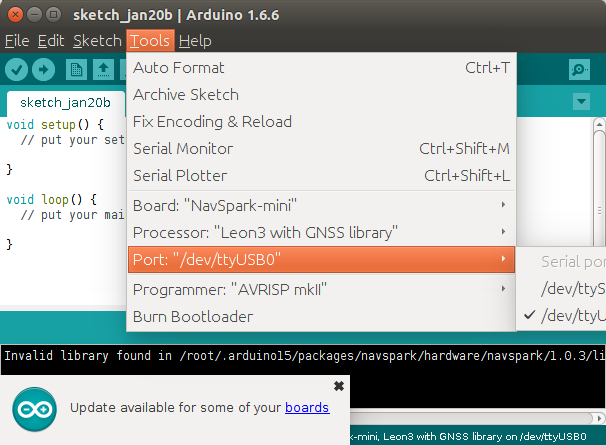
Task: Minimize the Arduino window
Action: pyautogui.click(x=34, y=15)
